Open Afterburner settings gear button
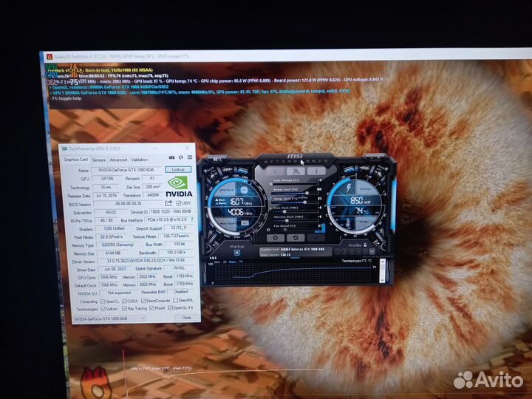532x399 pixels. tap(276, 238)
